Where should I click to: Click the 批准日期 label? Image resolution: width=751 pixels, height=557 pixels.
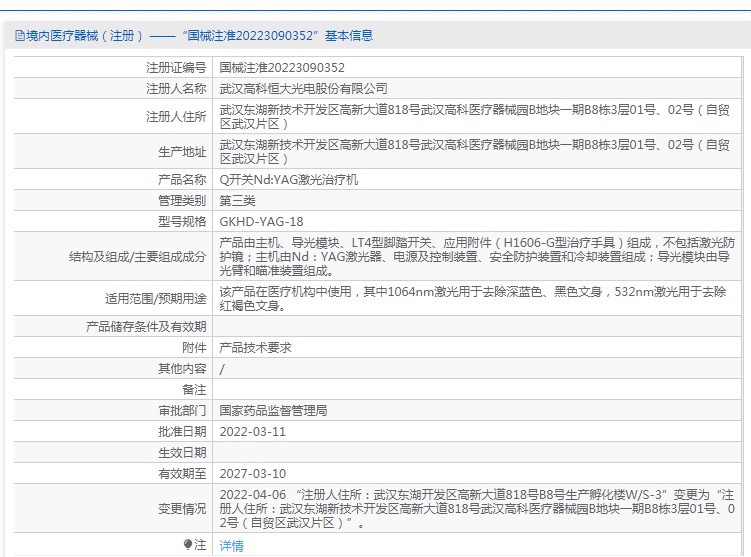(x=182, y=432)
